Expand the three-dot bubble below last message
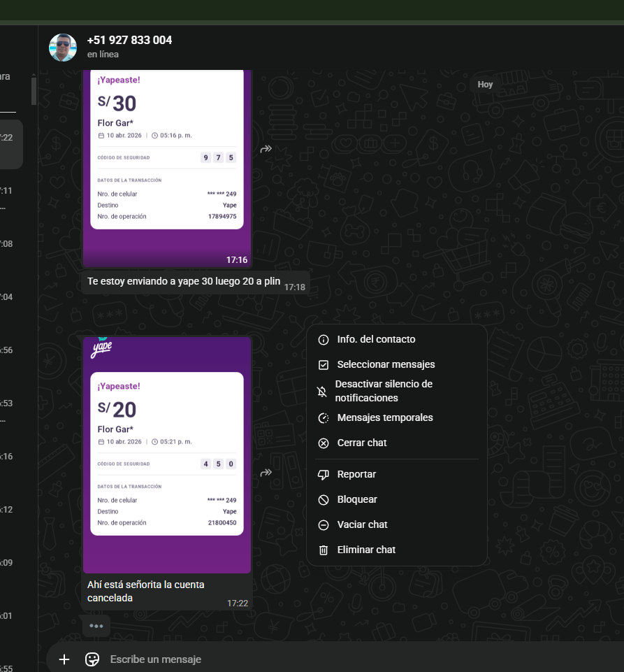 tap(96, 626)
